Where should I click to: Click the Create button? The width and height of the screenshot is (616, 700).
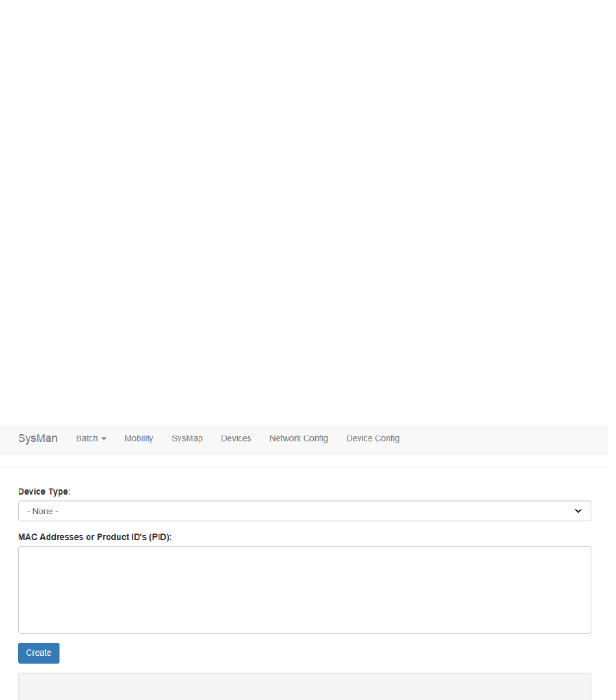pos(39,653)
